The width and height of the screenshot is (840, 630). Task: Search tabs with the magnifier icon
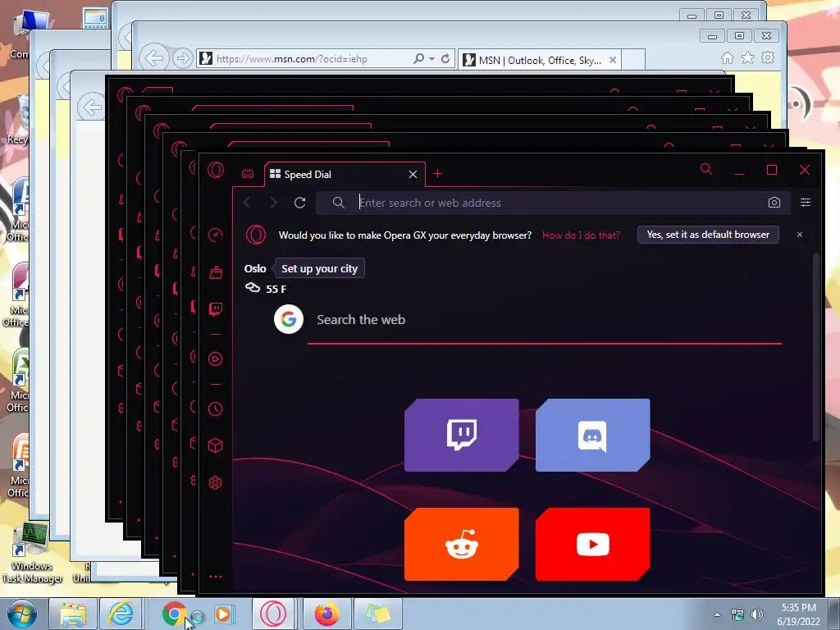coord(706,170)
